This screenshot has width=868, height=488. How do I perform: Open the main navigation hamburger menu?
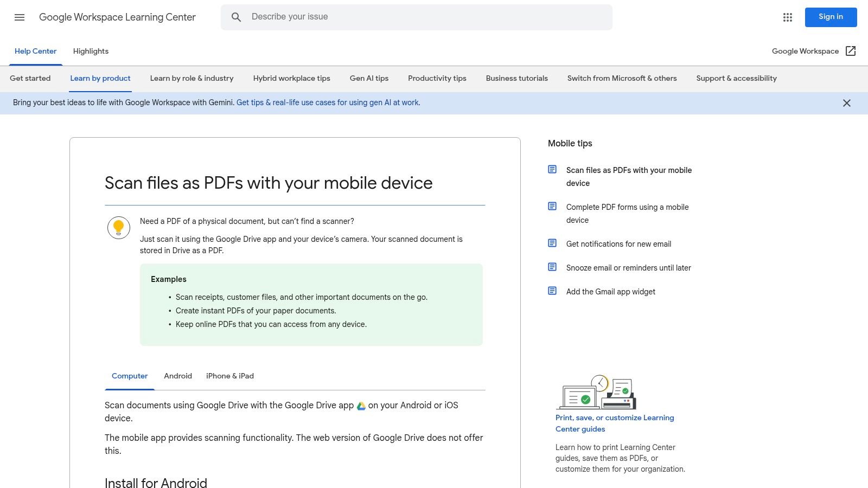[x=20, y=17]
